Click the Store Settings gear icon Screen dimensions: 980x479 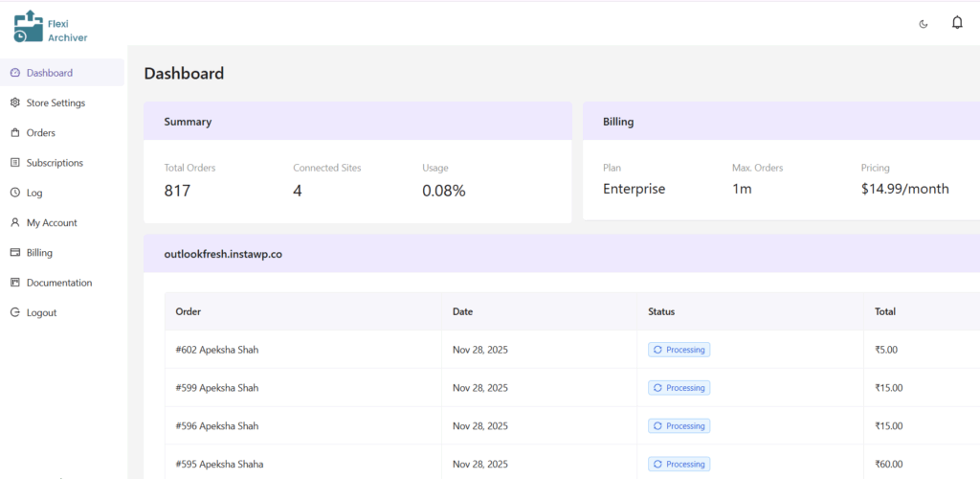coord(15,103)
